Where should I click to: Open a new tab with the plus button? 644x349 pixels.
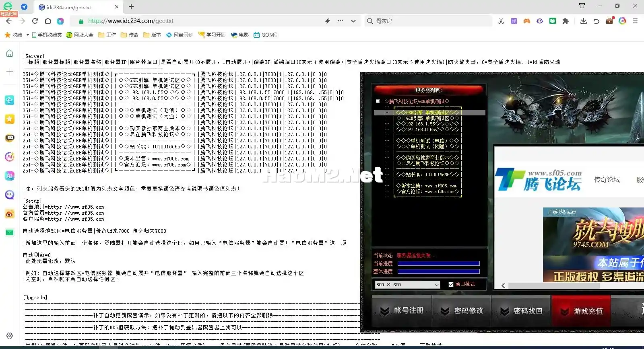point(131,6)
